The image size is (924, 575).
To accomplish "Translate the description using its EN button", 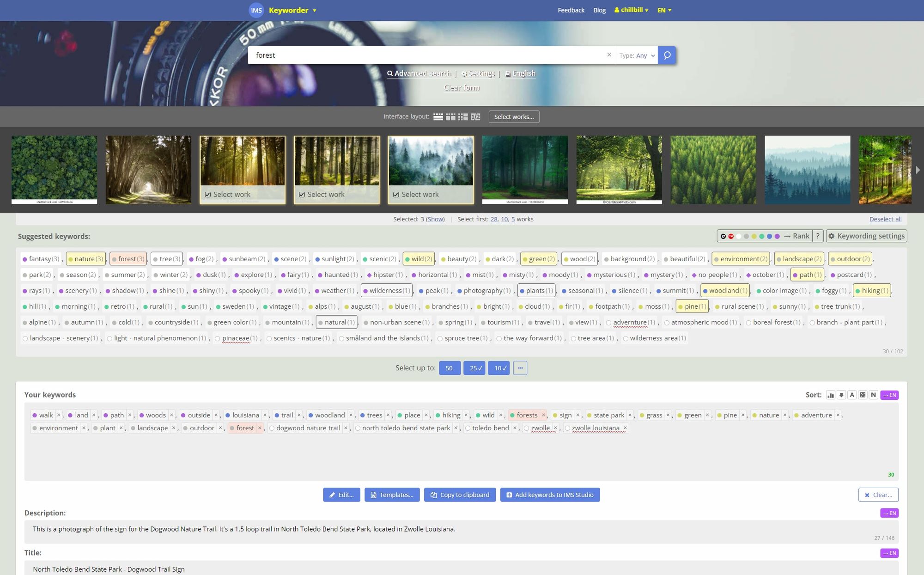I will click(x=889, y=513).
